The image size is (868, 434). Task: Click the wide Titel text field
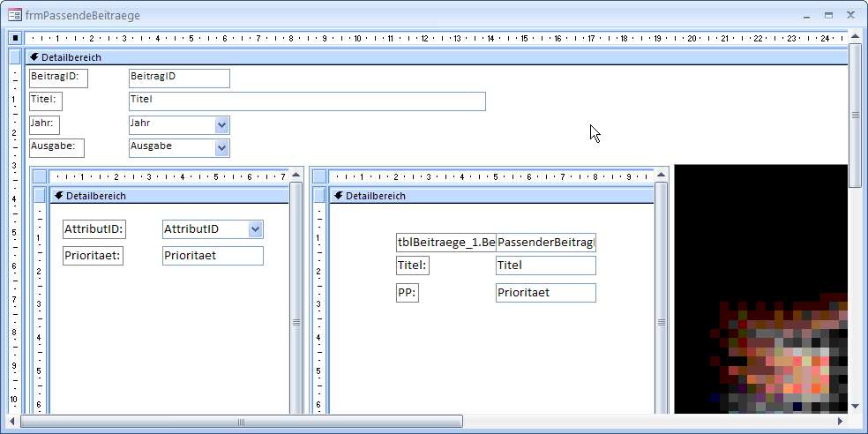(307, 101)
